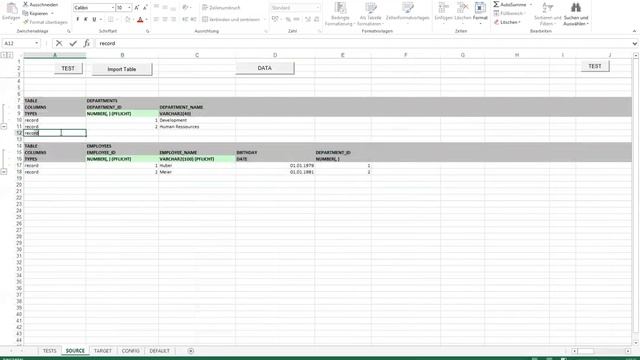The width and height of the screenshot is (640, 360).
Task: Click the percent style icon
Action: pyautogui.click(x=288, y=19)
